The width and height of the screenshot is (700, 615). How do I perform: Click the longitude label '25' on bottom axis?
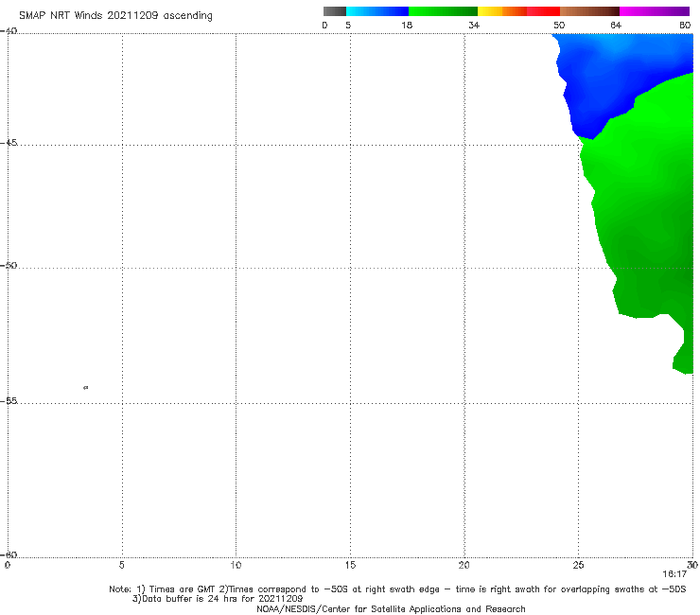(578, 566)
